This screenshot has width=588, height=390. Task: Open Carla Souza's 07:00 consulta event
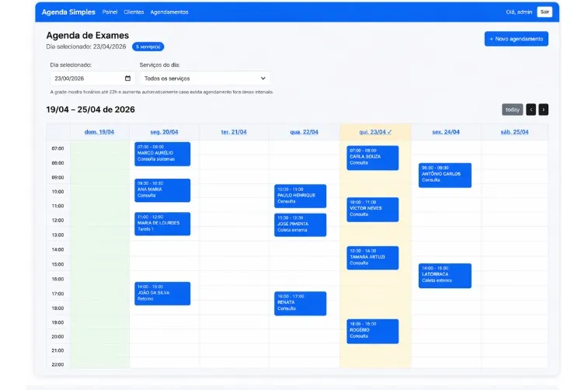pyautogui.click(x=372, y=157)
